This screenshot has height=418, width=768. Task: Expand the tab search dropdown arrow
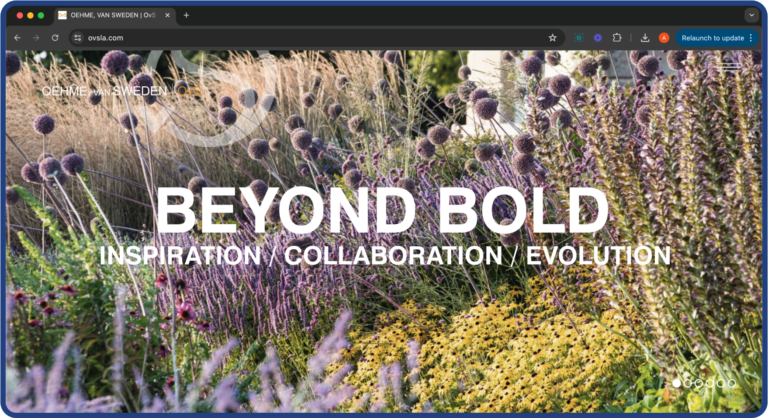pyautogui.click(x=751, y=15)
